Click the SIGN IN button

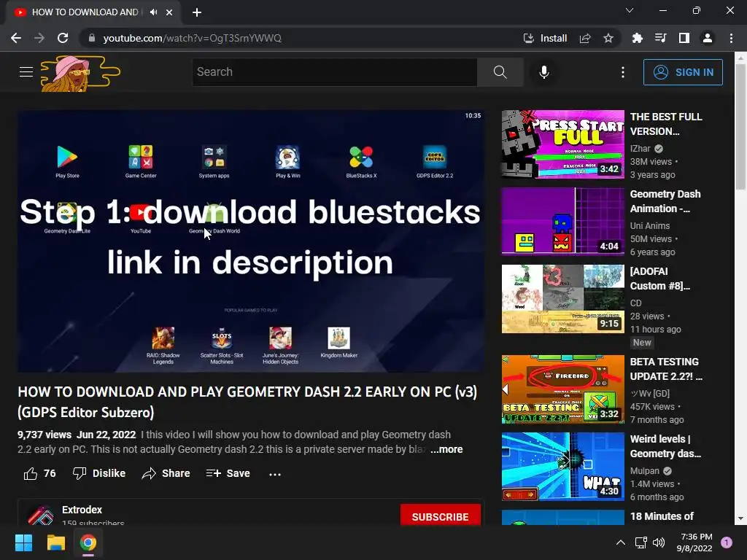coord(683,72)
